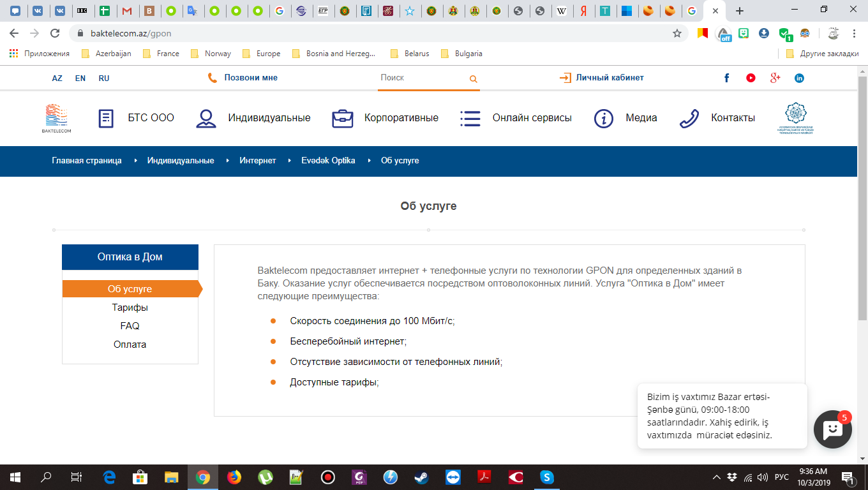Select the RU language link
Viewport: 868px width, 490px height.
click(x=104, y=78)
